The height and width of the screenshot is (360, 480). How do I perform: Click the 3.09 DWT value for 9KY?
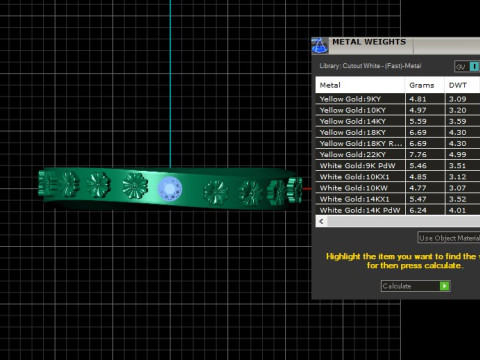point(457,99)
